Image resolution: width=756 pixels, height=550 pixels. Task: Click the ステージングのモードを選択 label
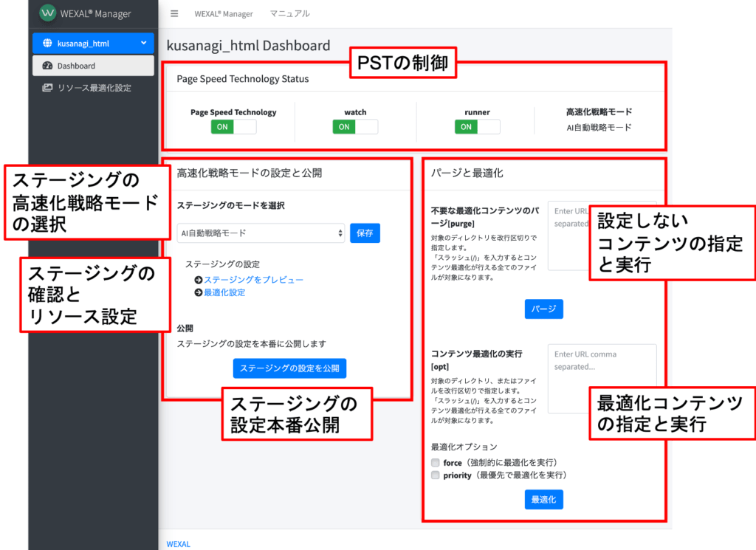point(230,205)
